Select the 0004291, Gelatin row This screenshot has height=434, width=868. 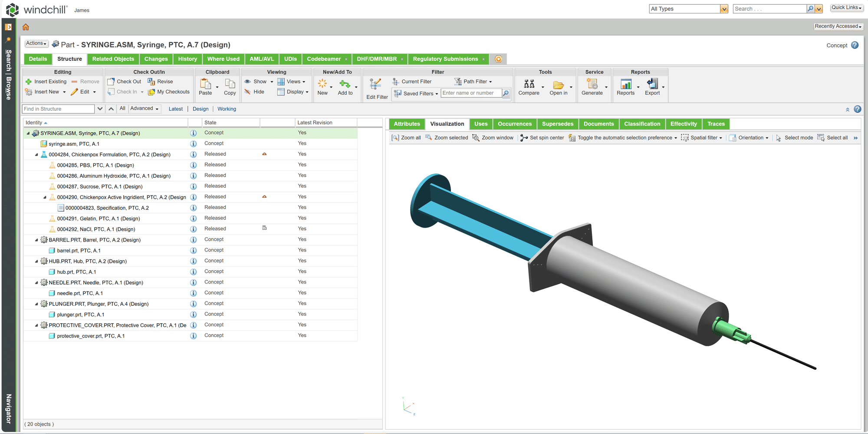(191, 219)
